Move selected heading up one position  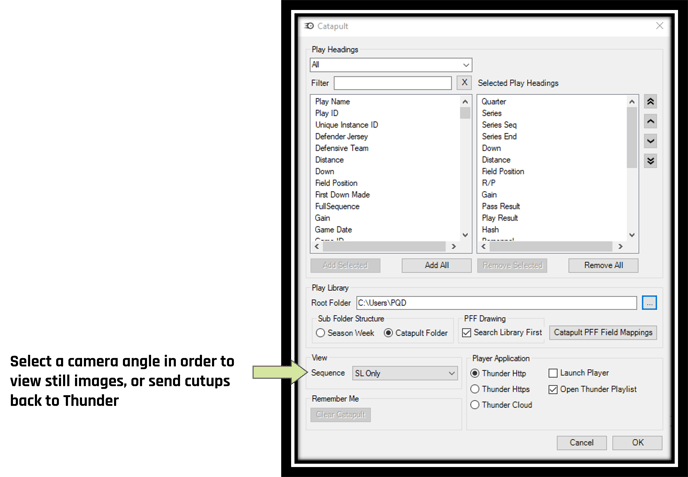[650, 121]
